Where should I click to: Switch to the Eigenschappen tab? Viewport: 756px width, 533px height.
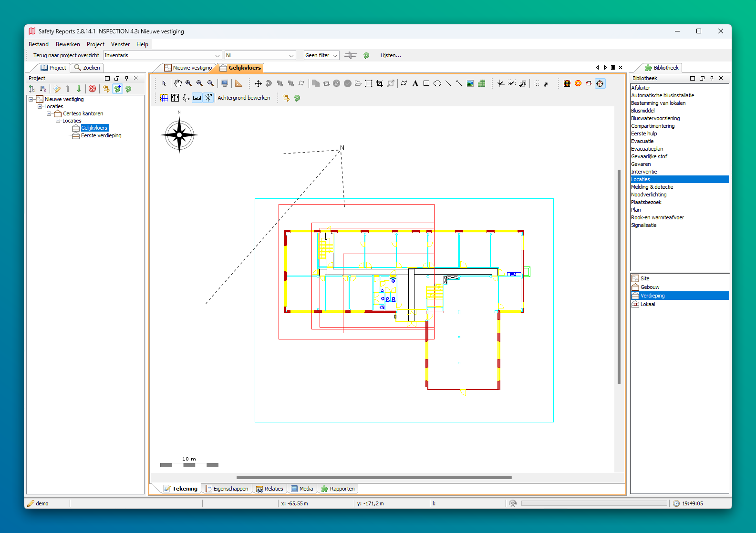pos(227,489)
